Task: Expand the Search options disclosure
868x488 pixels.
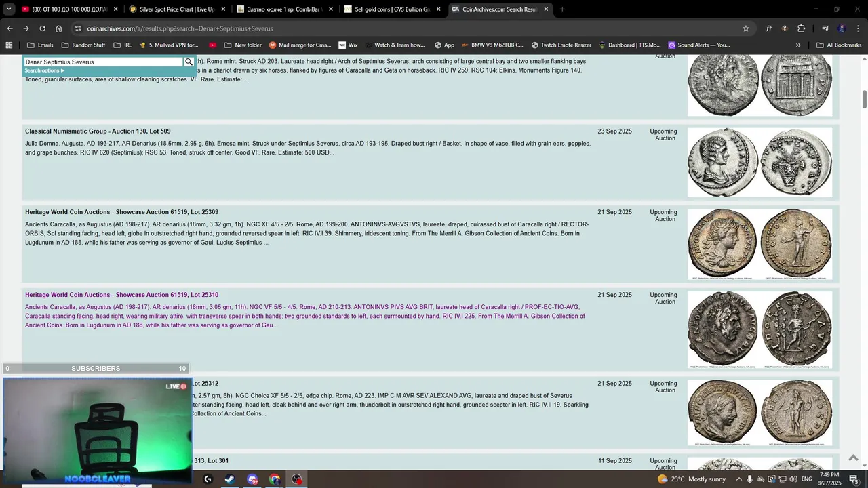Action: click(x=45, y=70)
